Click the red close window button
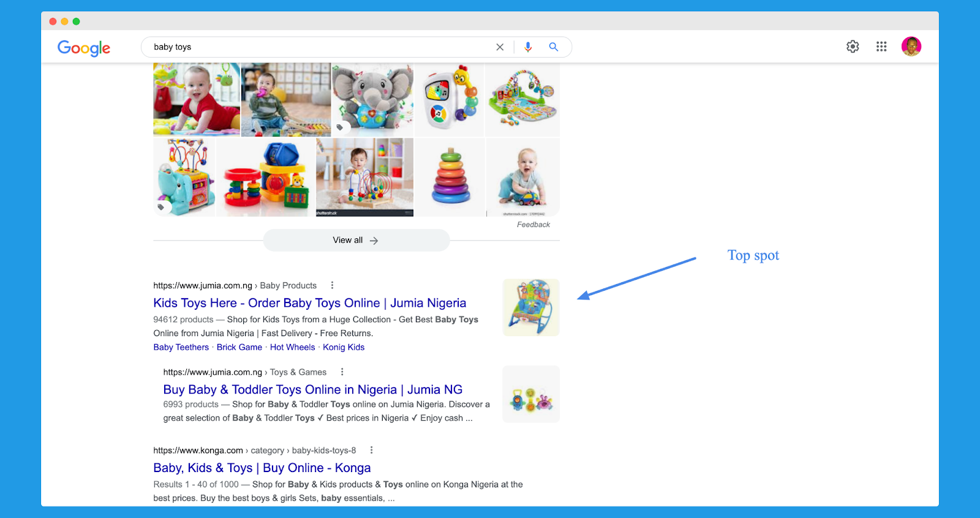Viewport: 980px width, 518px height. pyautogui.click(x=53, y=21)
